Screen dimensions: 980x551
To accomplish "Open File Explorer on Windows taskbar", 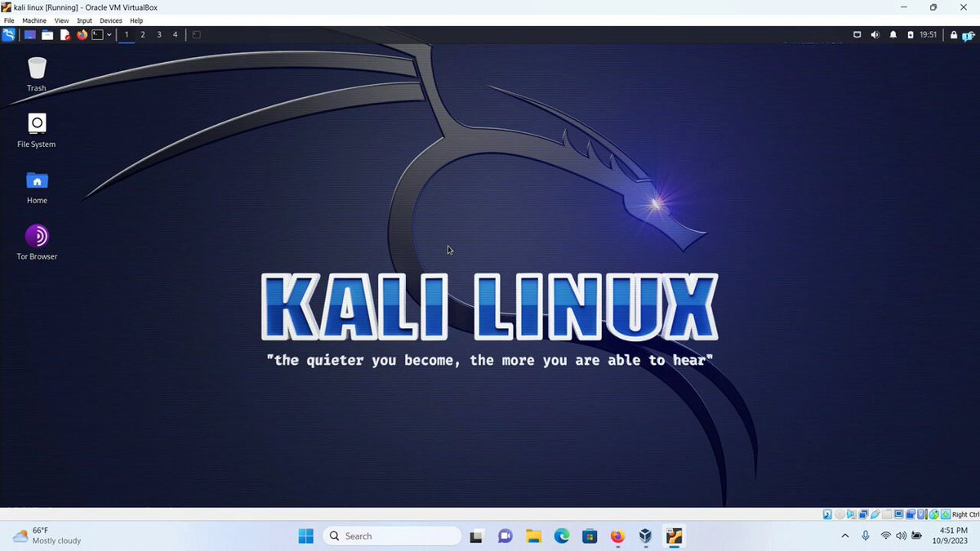I will (x=533, y=536).
